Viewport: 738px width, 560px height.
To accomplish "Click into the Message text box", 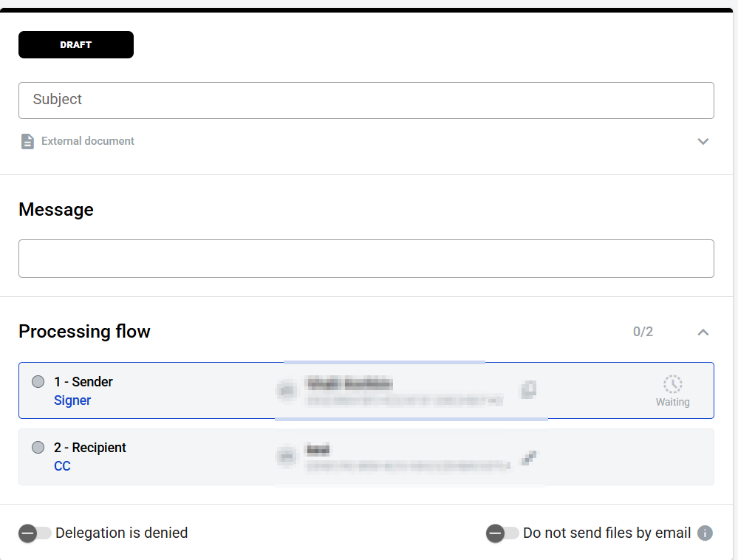I will pos(366,259).
